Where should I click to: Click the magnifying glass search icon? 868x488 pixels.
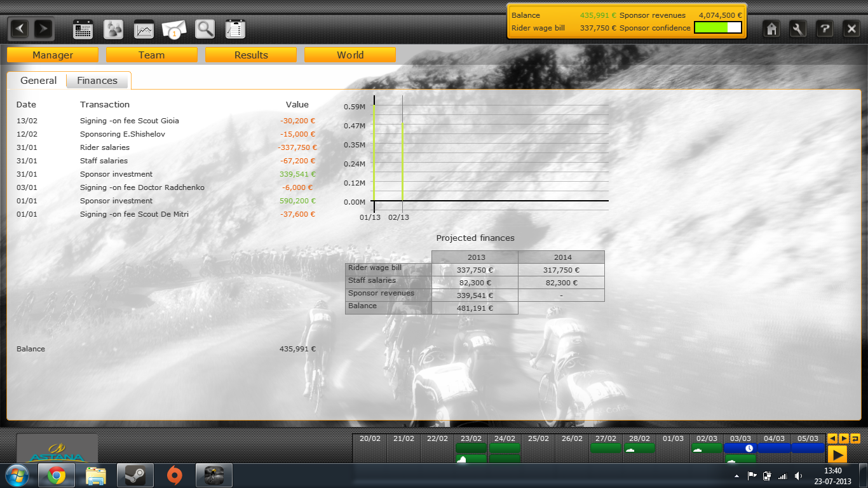205,29
